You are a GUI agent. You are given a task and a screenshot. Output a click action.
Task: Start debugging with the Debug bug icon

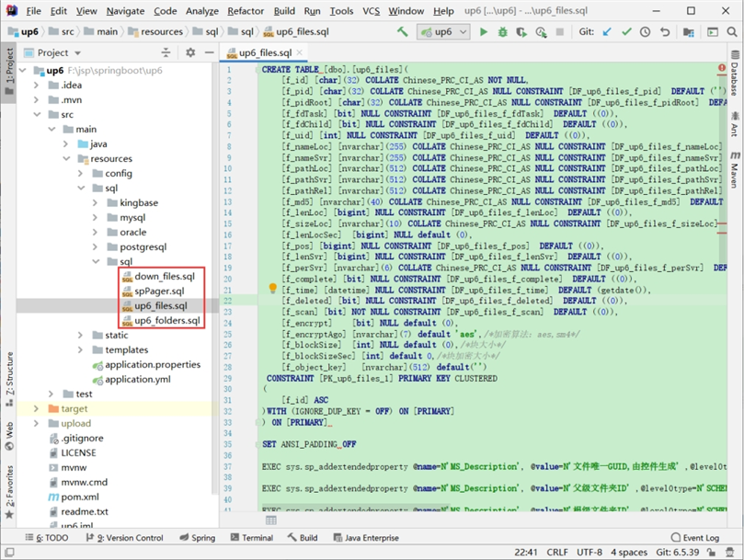click(x=502, y=30)
